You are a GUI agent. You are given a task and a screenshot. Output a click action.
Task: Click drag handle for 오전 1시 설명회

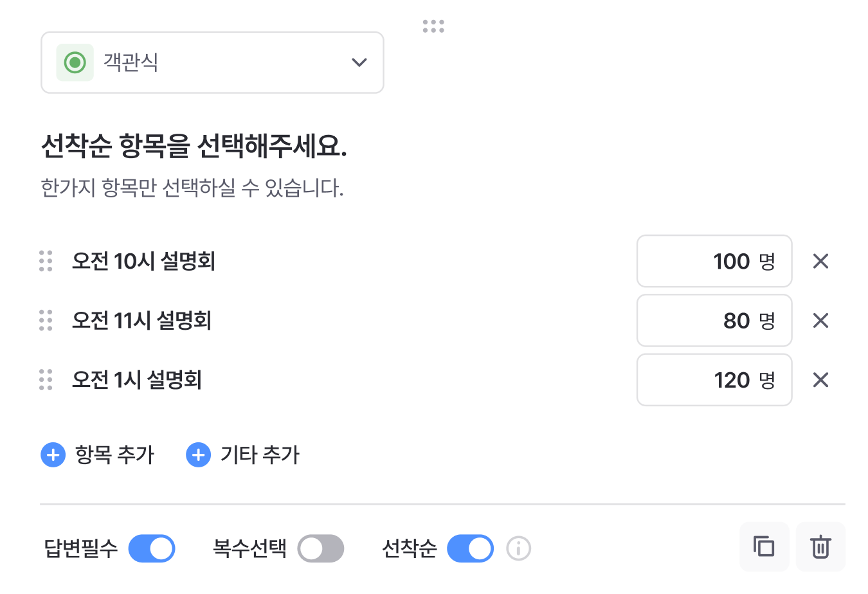coord(46,380)
